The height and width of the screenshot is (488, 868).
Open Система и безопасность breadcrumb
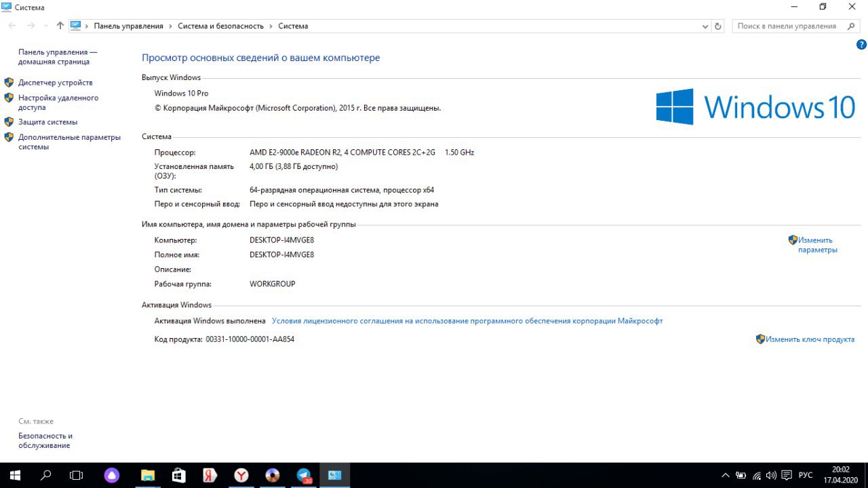(x=220, y=26)
